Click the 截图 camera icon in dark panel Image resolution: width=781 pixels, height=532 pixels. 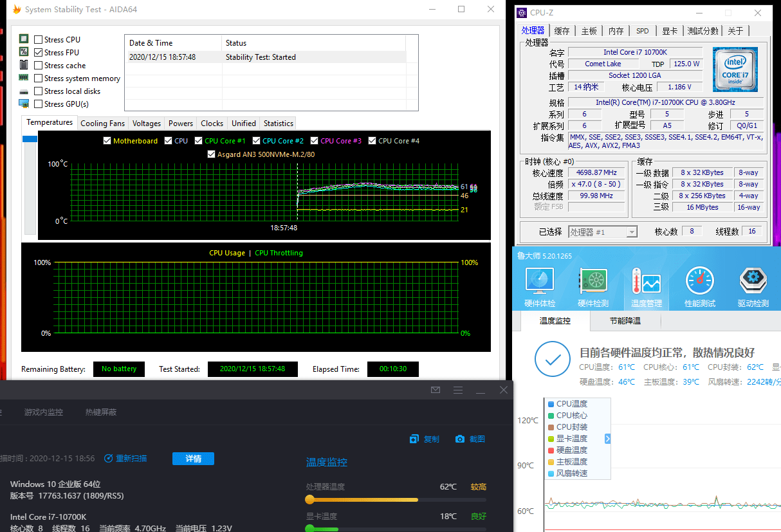pos(460,439)
